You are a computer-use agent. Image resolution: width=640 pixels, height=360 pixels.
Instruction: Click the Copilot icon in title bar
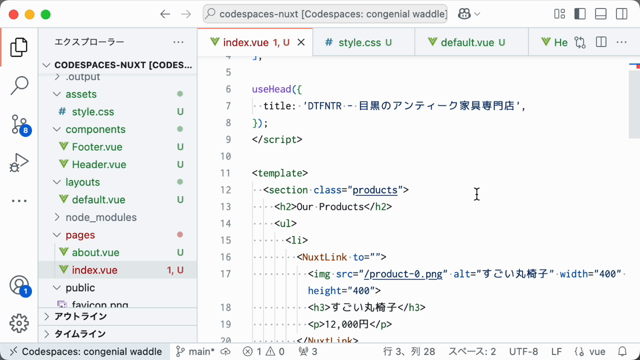(x=464, y=14)
